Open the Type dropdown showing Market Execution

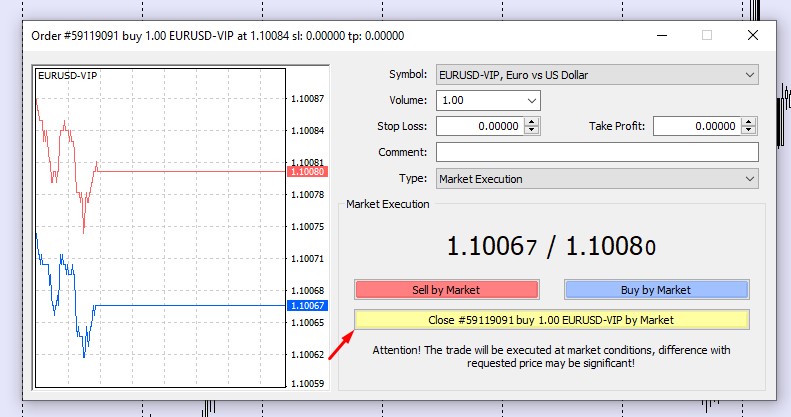(x=750, y=179)
